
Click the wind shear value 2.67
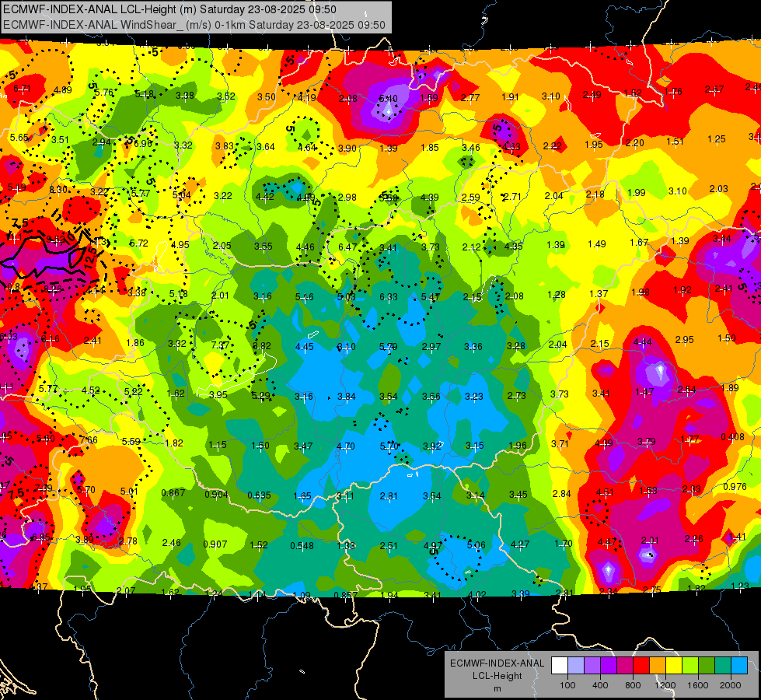click(714, 89)
